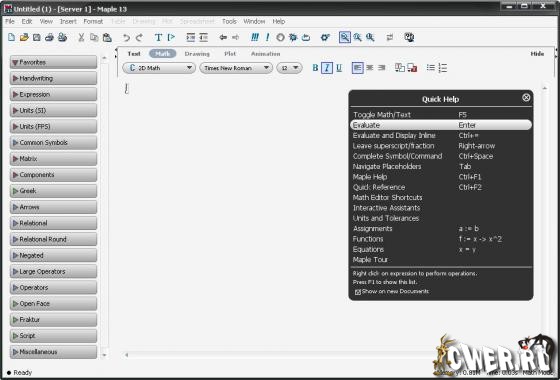The width and height of the screenshot is (560, 380).
Task: Hide the context toolbar with Hide
Action: click(x=537, y=54)
